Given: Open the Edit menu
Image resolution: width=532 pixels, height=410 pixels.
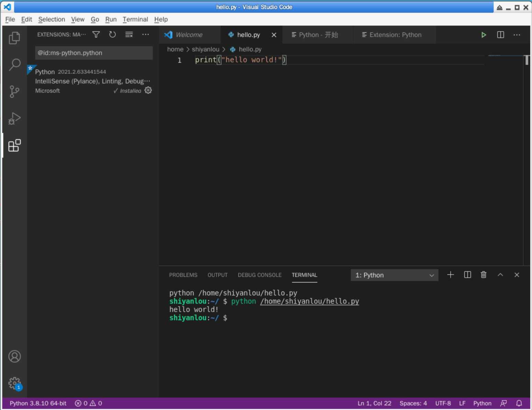Looking at the screenshot, I should point(26,19).
